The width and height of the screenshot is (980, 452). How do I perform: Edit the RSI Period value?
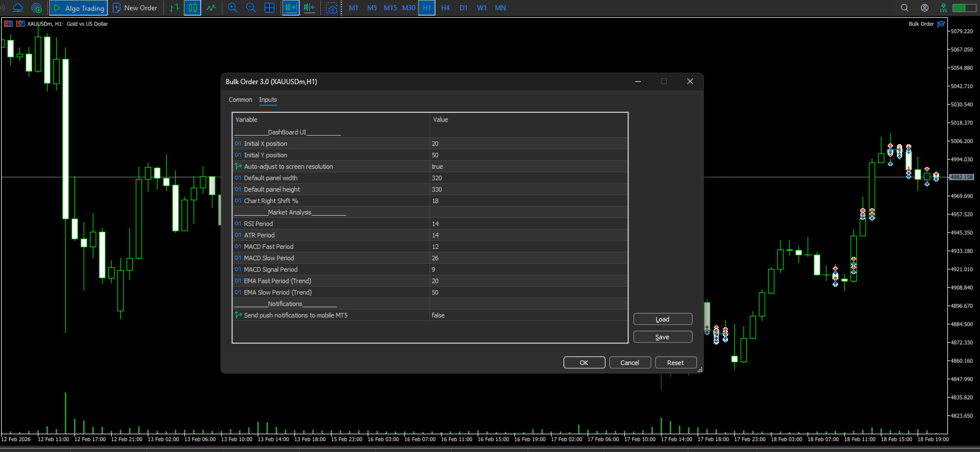[x=529, y=224]
